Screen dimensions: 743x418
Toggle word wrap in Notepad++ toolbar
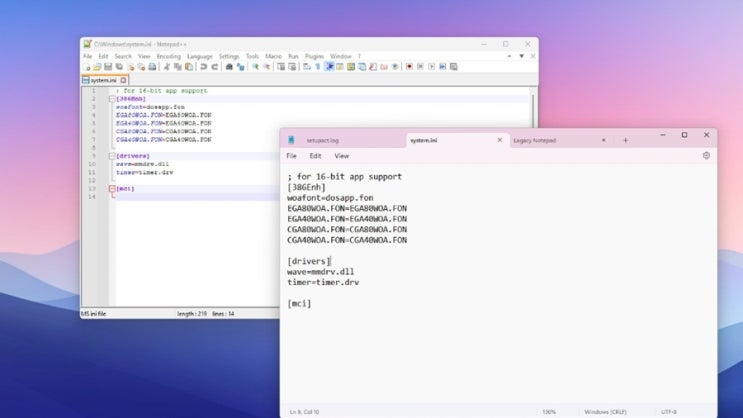pos(306,67)
